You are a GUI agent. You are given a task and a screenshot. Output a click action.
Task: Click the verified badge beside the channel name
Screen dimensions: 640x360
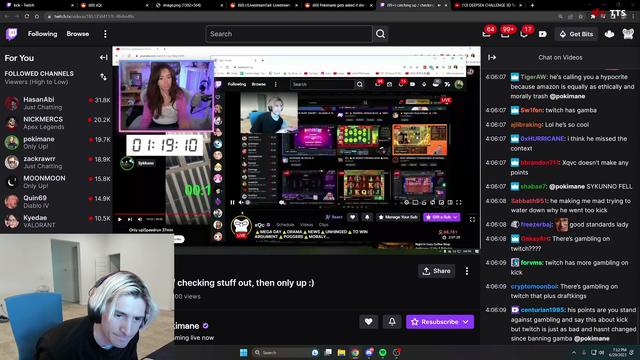[205, 326]
